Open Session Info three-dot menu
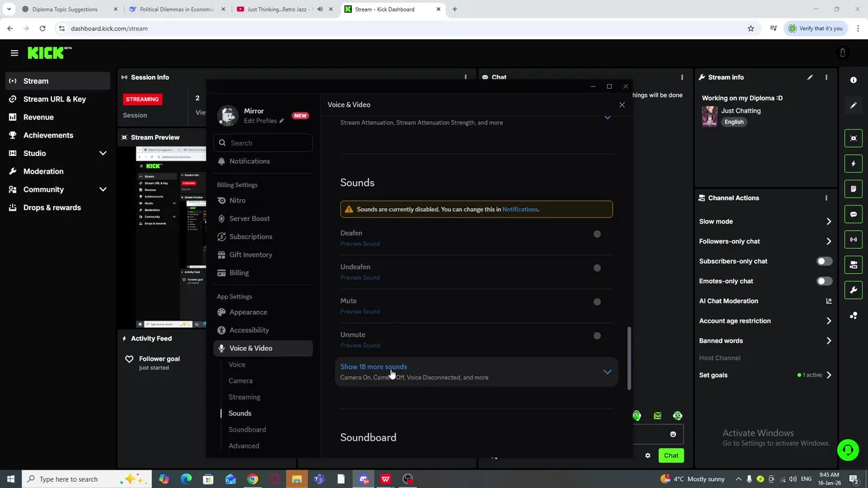The width and height of the screenshot is (868, 488). click(x=465, y=77)
